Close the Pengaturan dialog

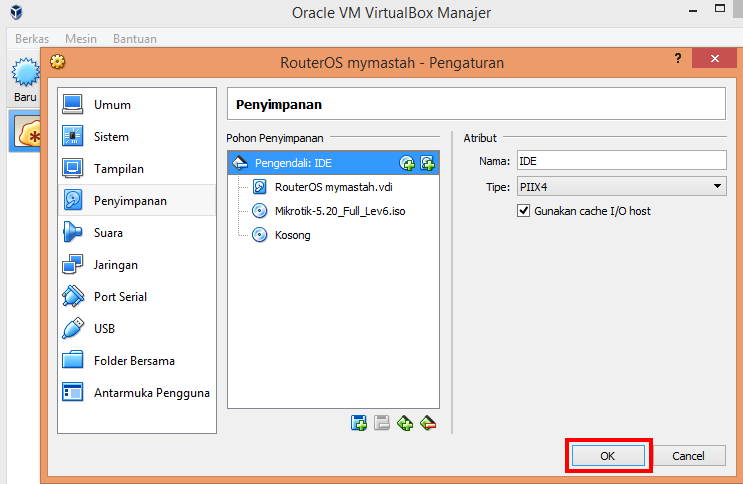pos(715,58)
